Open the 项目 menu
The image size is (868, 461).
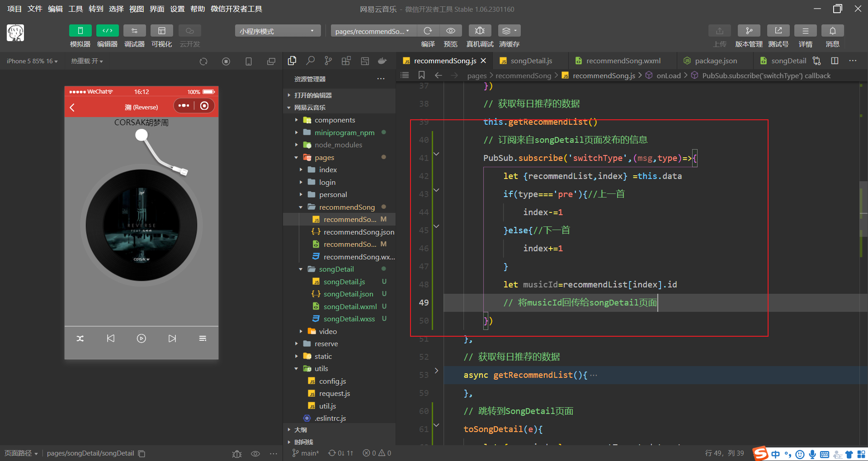(14, 9)
